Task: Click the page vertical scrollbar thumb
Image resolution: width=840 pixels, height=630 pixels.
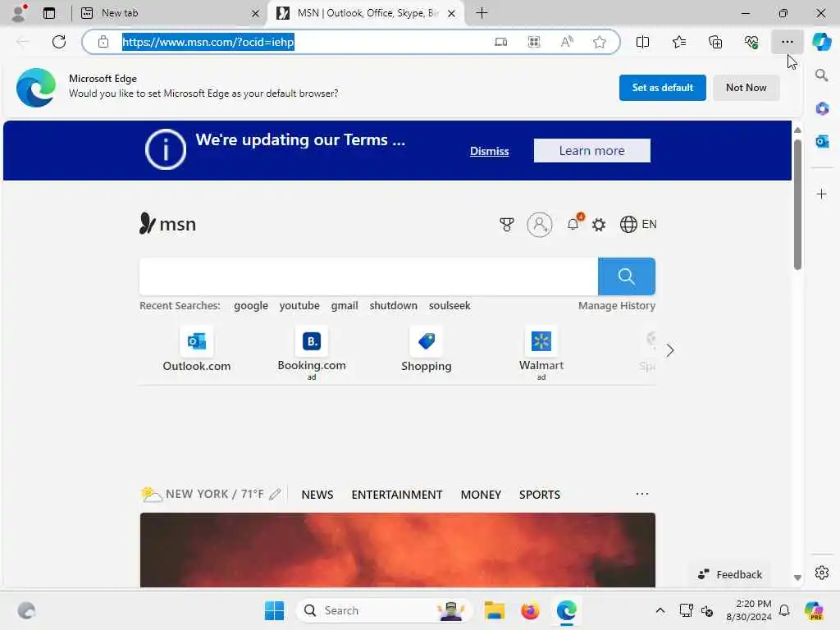Action: (797, 203)
